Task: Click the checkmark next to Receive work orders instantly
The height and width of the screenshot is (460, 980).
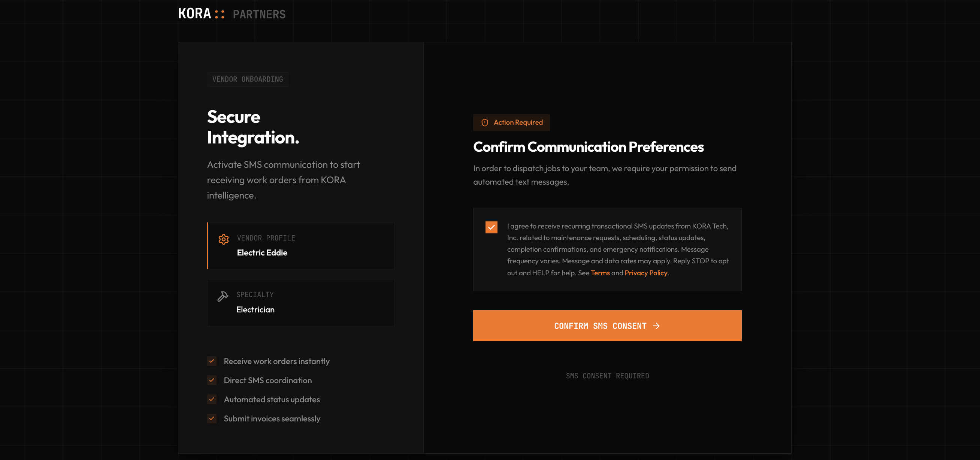Action: [212, 361]
